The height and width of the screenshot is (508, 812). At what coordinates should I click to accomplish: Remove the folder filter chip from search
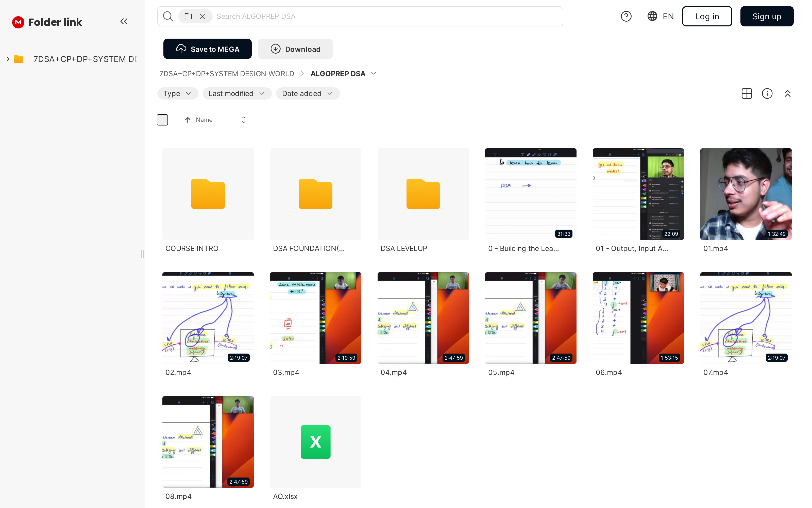(x=202, y=16)
